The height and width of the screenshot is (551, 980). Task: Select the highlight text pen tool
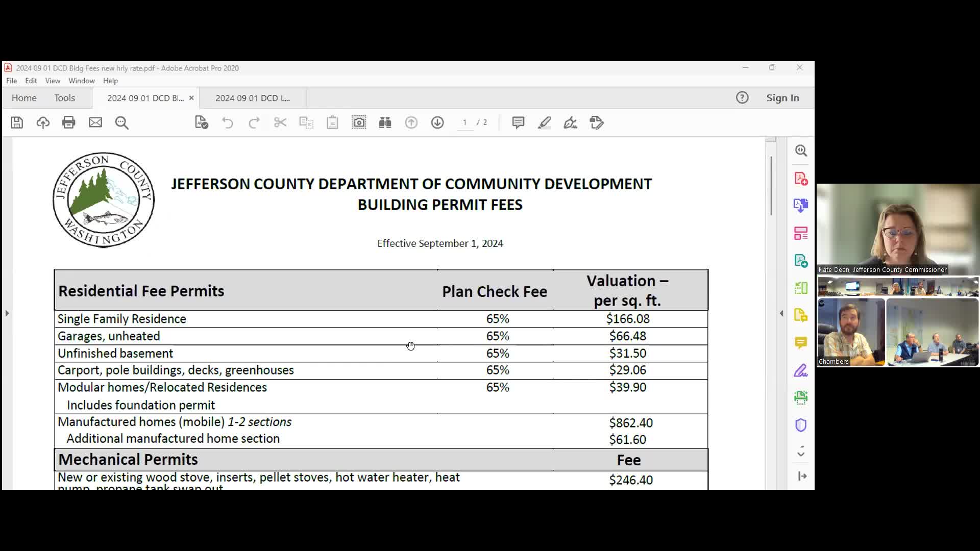point(544,122)
